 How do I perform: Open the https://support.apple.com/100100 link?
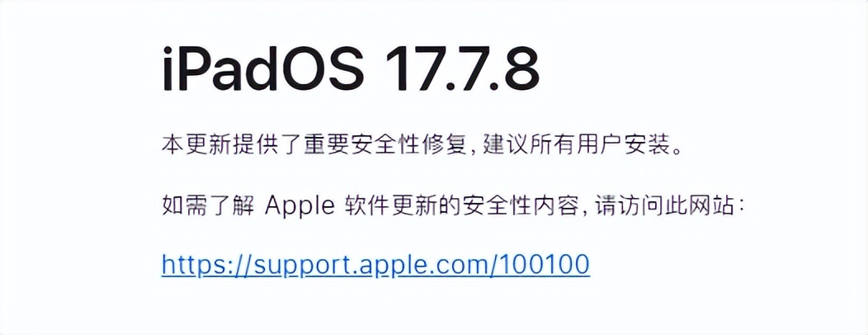coord(376,265)
